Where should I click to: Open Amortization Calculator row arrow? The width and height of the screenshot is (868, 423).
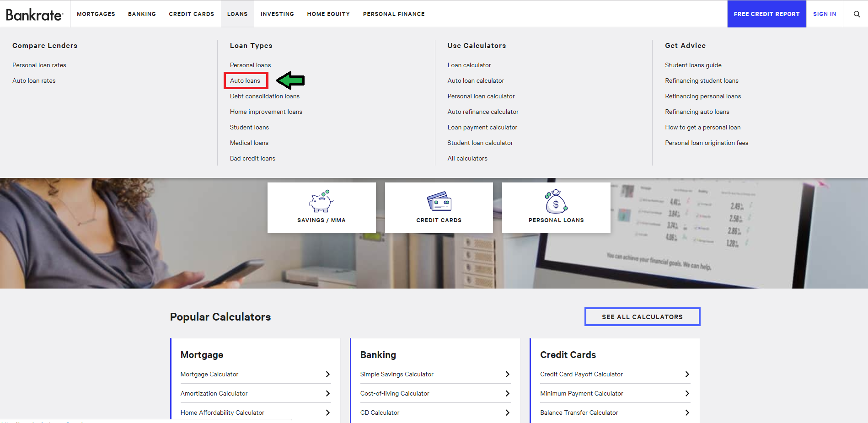(x=327, y=393)
